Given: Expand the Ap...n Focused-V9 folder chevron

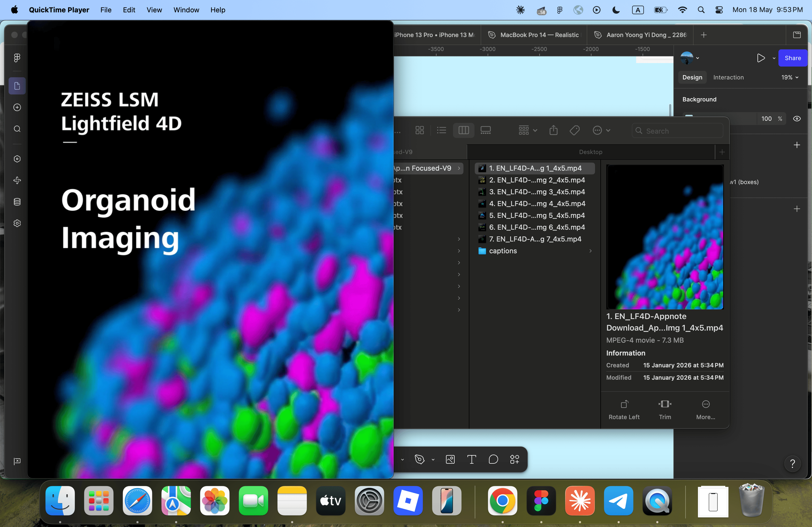Looking at the screenshot, I should (x=459, y=168).
